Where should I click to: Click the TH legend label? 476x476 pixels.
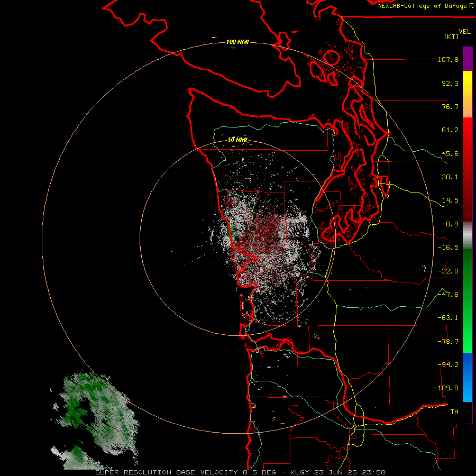coord(454,412)
